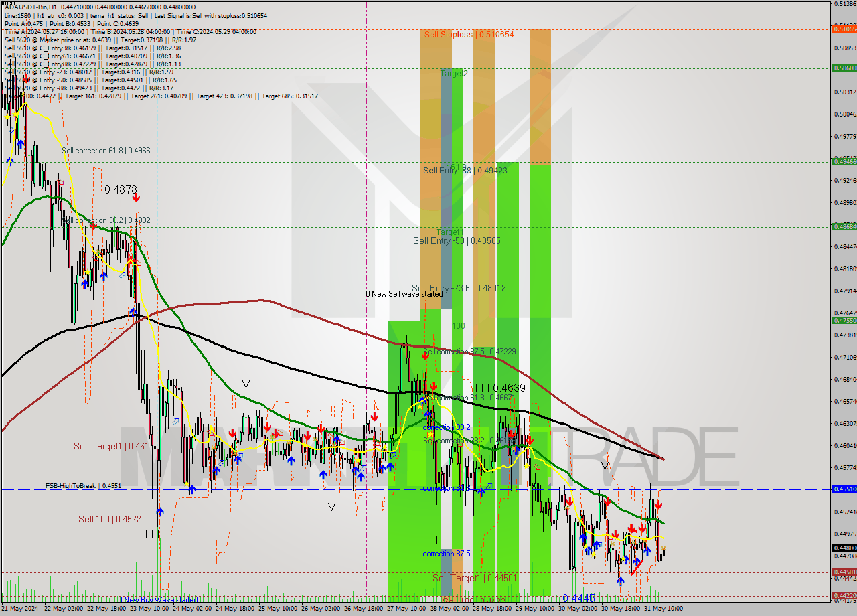Image resolution: width=857 pixels, height=616 pixels.
Task: Select the 'Sell Entry -50 | 0.48585' label
Action: click(x=456, y=240)
